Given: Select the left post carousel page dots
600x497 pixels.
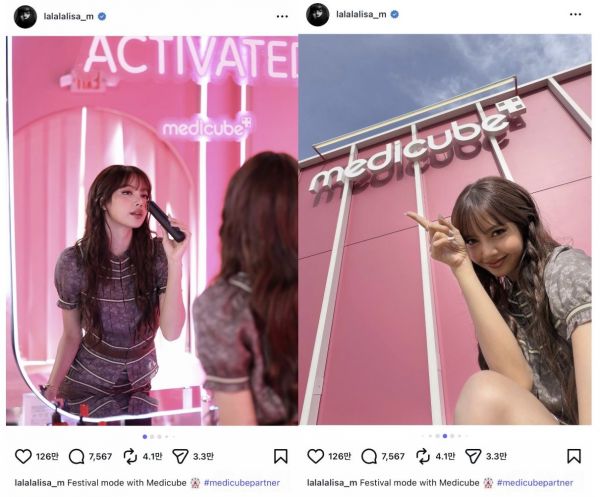Looking at the screenshot, I should tap(158, 437).
